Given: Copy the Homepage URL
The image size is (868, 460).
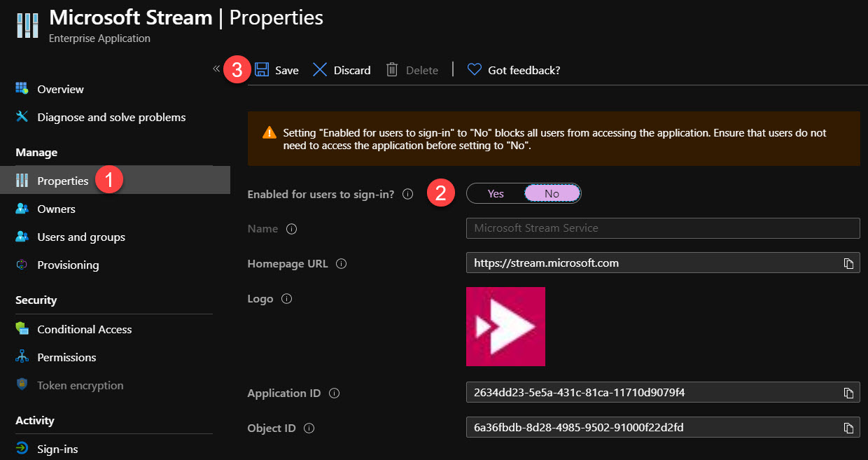Looking at the screenshot, I should tap(850, 263).
